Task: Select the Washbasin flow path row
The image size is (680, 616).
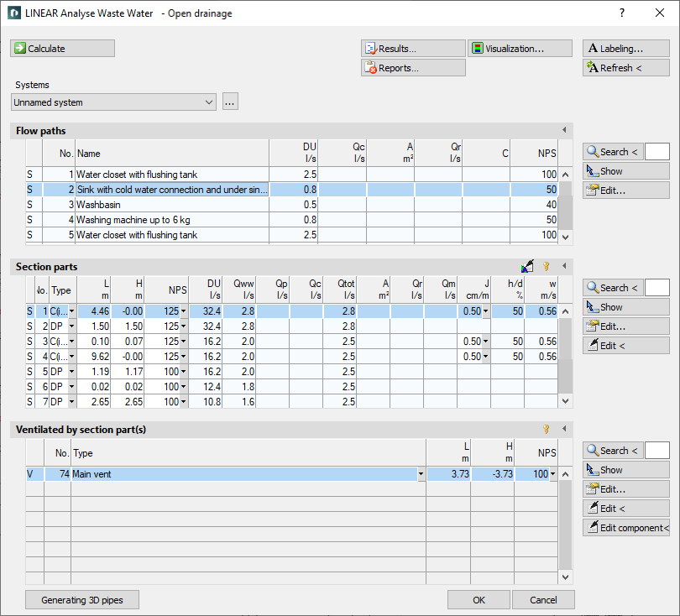Action: click(x=291, y=205)
